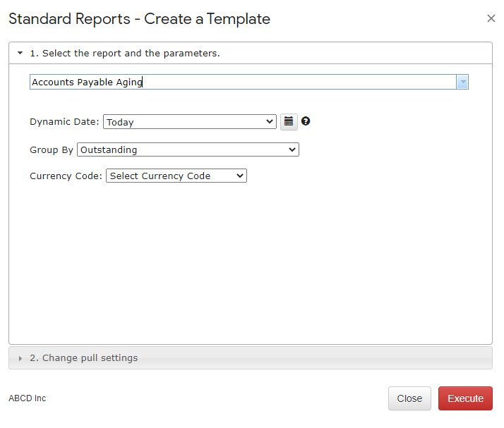Open the report selection combo arrow
Viewport: 504px width, 428px height.
[462, 82]
